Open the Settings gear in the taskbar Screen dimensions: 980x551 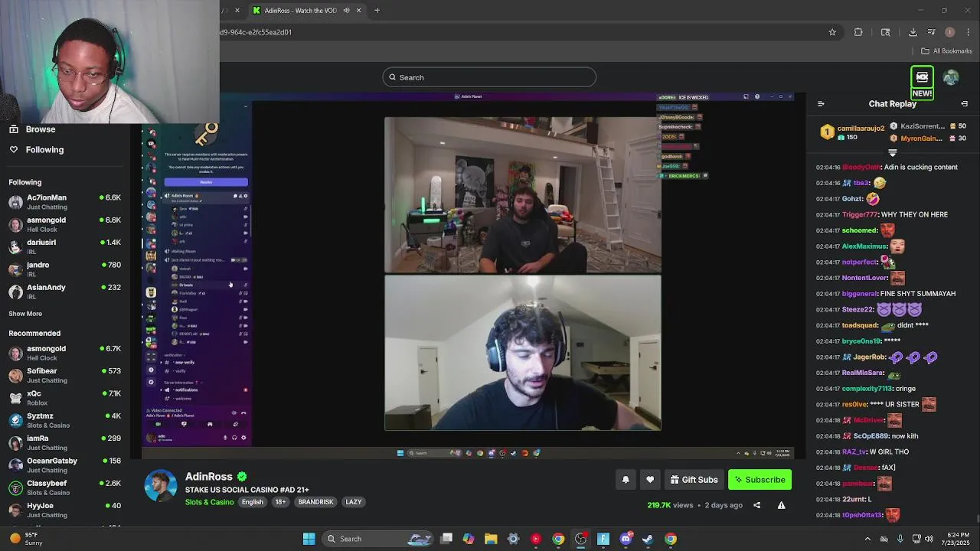pos(513,539)
